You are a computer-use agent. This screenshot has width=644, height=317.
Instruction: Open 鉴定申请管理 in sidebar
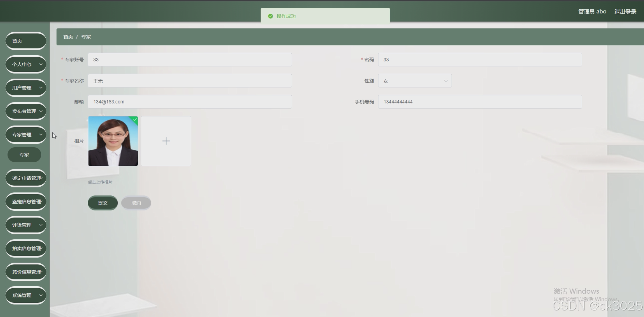[26, 178]
